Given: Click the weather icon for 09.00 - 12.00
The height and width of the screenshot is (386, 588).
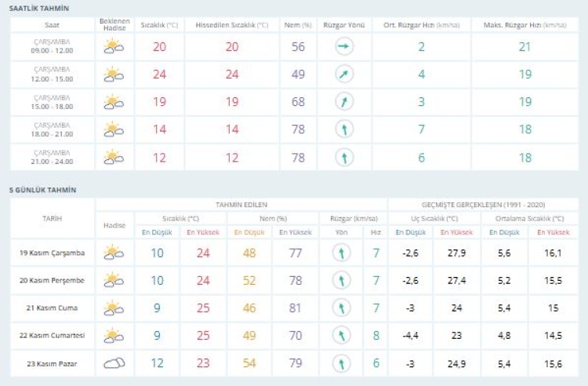Looking at the screenshot, I should coord(114,47).
